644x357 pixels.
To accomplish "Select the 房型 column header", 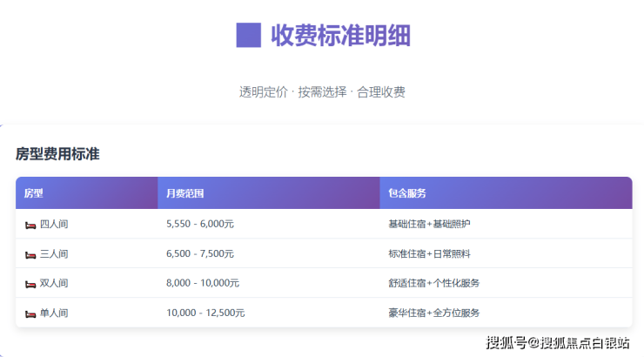I will [x=34, y=193].
